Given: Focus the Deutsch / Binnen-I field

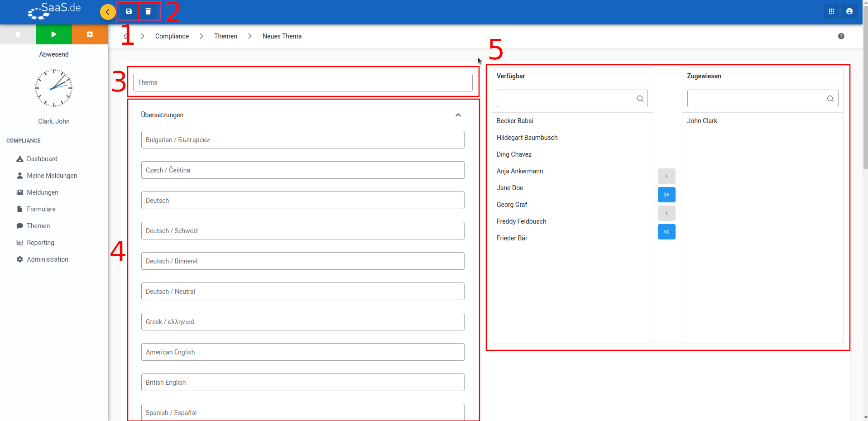Looking at the screenshot, I should click(303, 261).
